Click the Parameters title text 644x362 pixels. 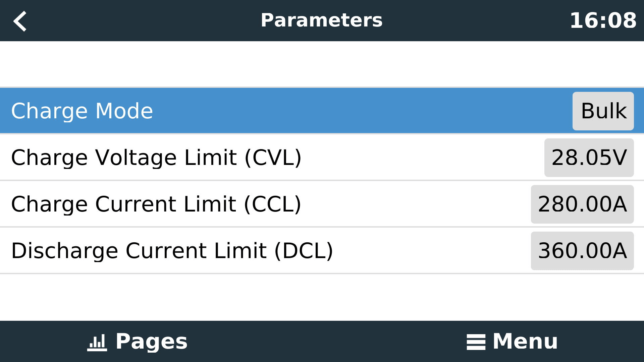pos(322,20)
